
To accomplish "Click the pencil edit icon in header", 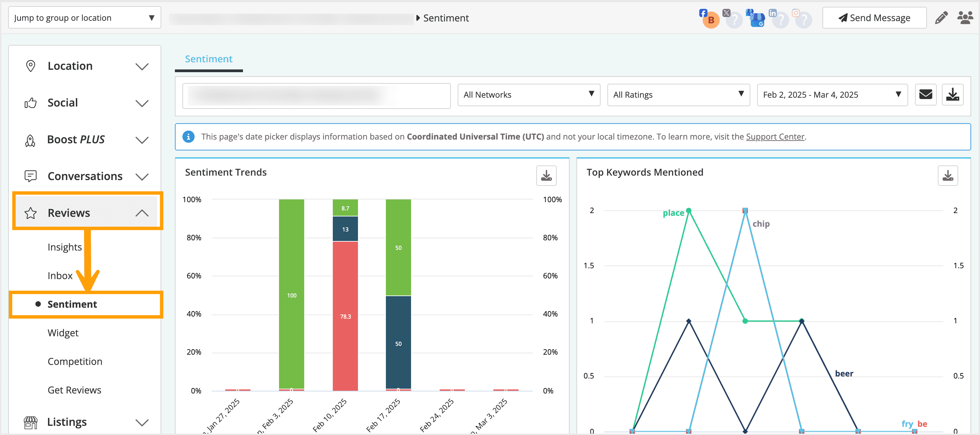I will point(941,18).
